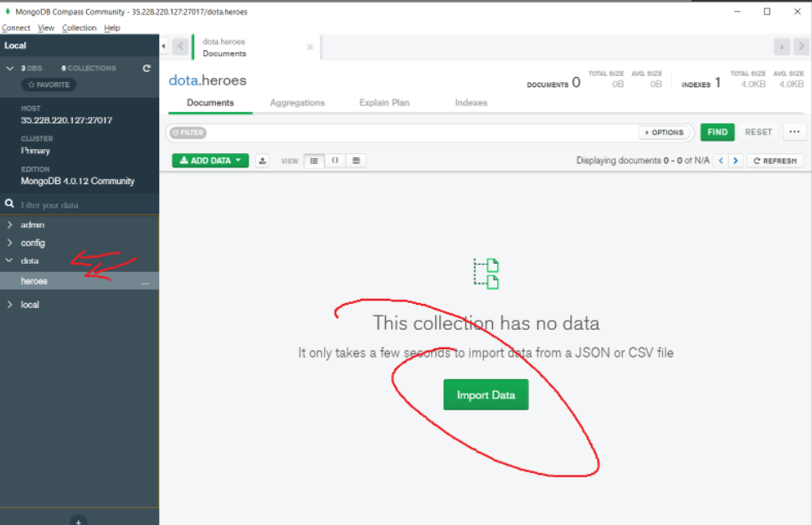Expand query Options

pyautogui.click(x=665, y=132)
